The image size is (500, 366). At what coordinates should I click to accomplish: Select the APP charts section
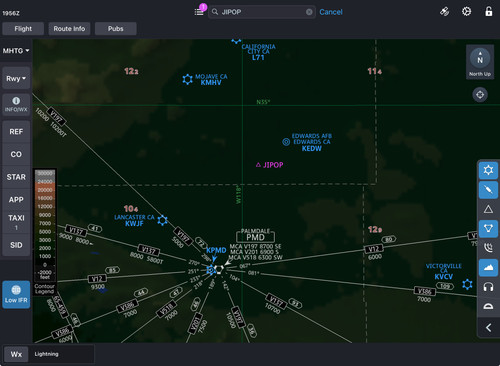point(16,200)
